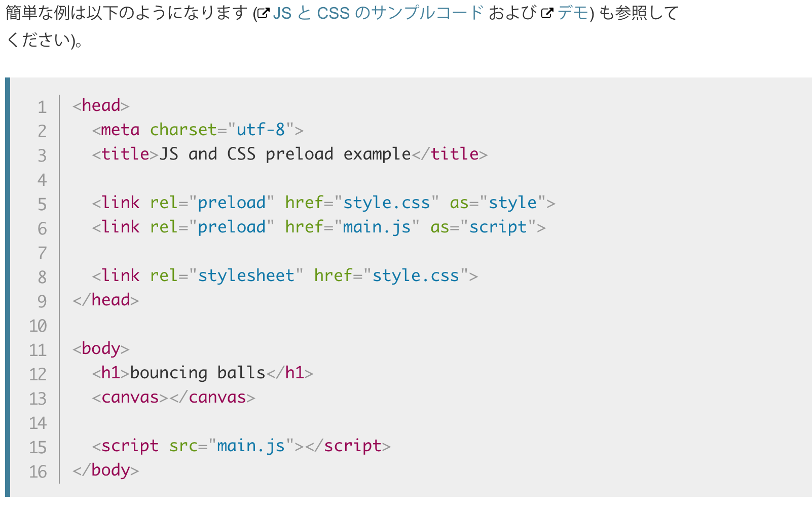Click the canvas tag on line 13
The height and width of the screenshot is (513, 812).
[130, 397]
